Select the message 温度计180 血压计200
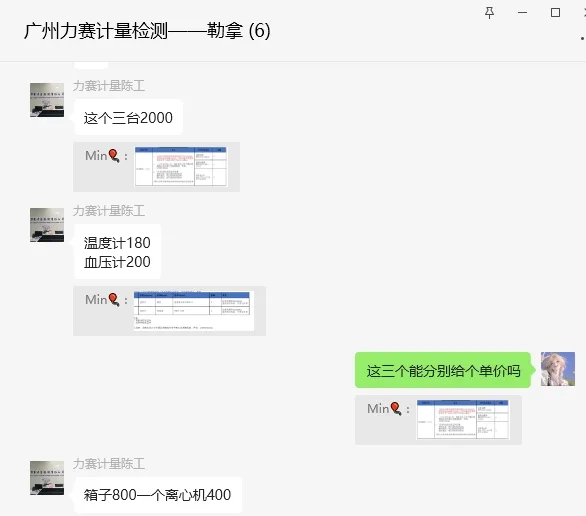The image size is (586, 516). tap(117, 252)
